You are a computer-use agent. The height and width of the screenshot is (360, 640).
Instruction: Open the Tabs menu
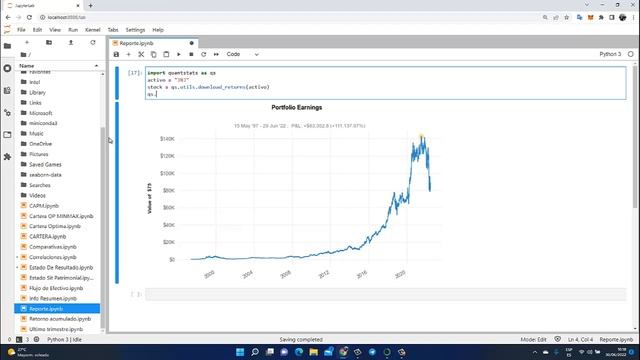(x=113, y=30)
